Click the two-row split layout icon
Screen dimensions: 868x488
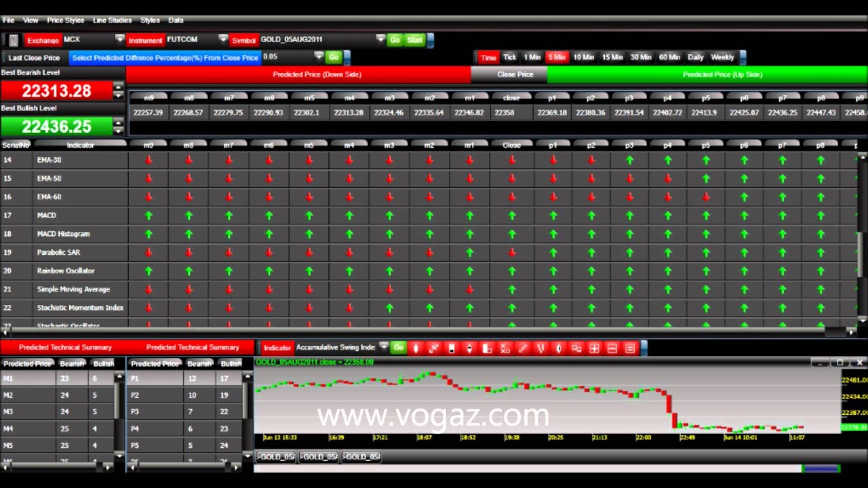612,348
